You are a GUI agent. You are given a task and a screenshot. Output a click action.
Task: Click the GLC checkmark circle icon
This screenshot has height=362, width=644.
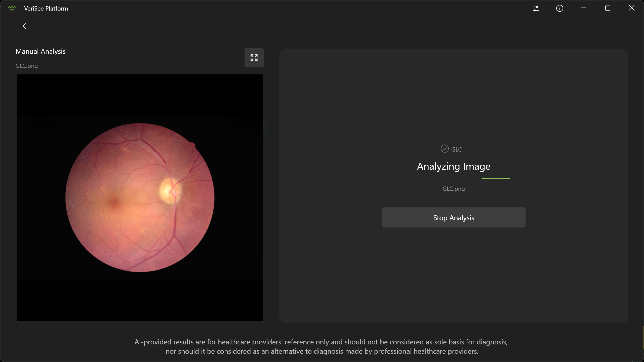[x=445, y=149]
